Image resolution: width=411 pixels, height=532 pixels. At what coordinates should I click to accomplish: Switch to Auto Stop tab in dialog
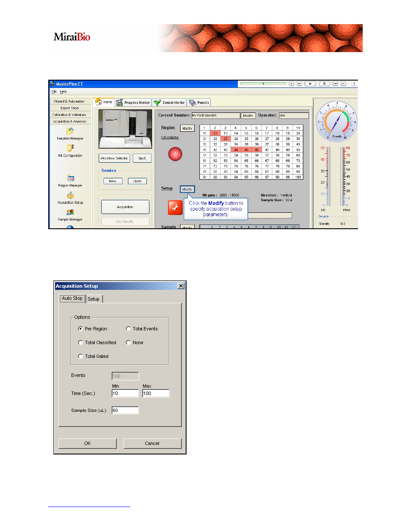pos(72,298)
